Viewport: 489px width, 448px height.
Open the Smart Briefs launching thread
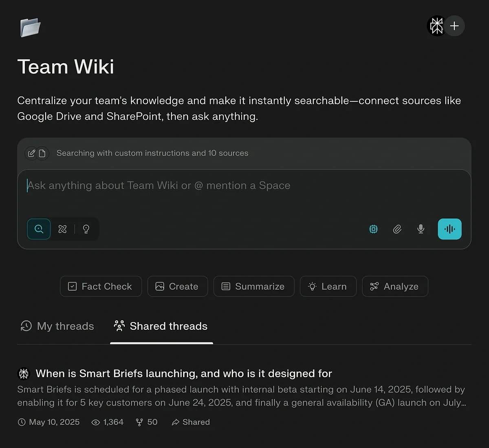(x=184, y=373)
